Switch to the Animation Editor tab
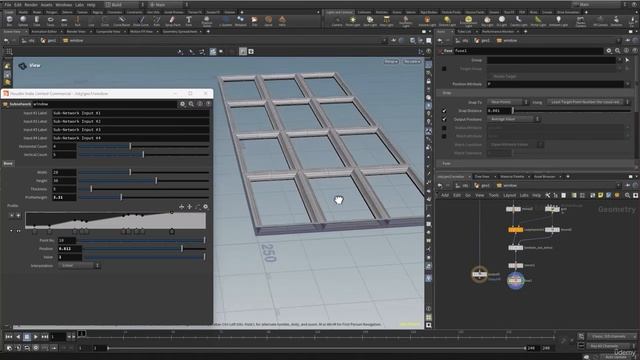Viewport: 640px width, 360px height. pyautogui.click(x=44, y=31)
